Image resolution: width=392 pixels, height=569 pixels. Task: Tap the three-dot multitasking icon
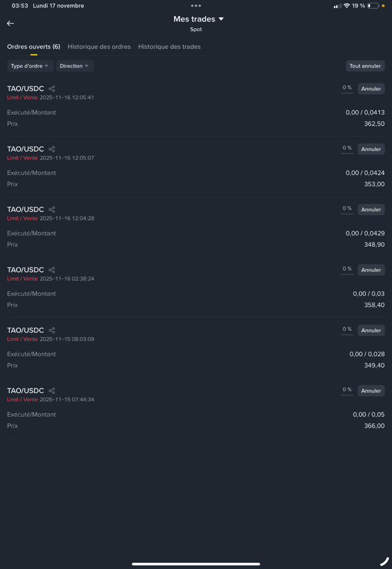[196, 6]
